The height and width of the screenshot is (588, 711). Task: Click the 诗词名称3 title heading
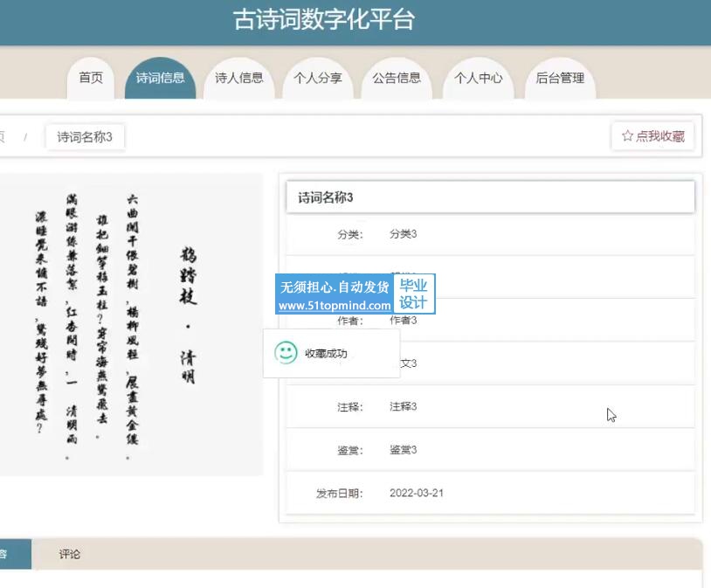click(x=325, y=197)
